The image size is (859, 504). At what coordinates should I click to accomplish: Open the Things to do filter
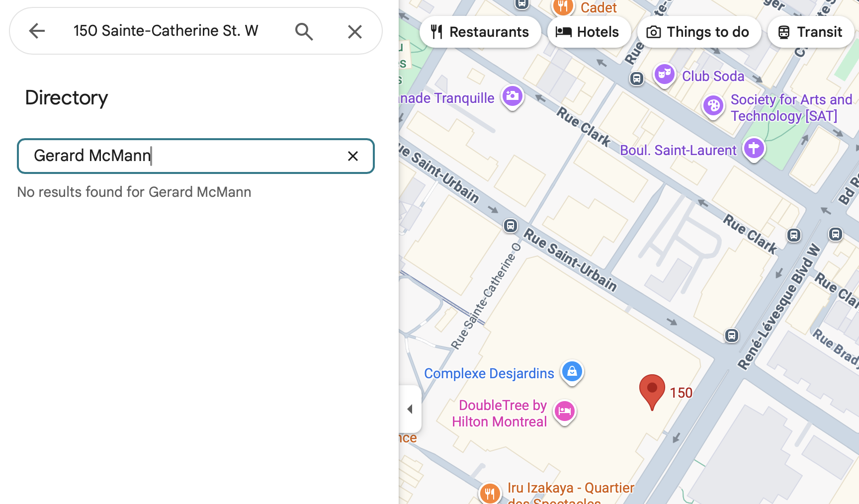698,32
